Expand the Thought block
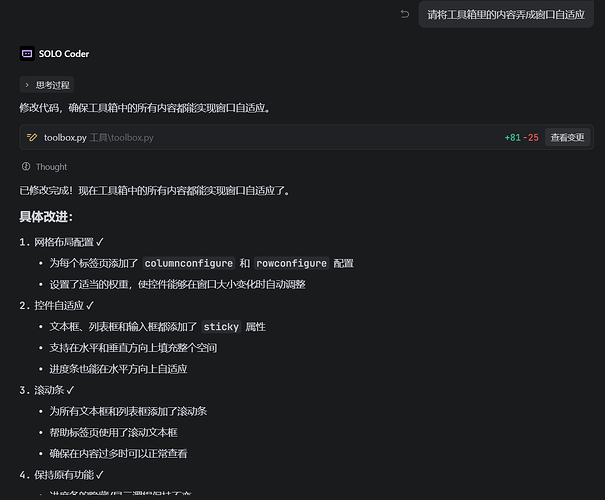This screenshot has width=605, height=500. pos(51,167)
